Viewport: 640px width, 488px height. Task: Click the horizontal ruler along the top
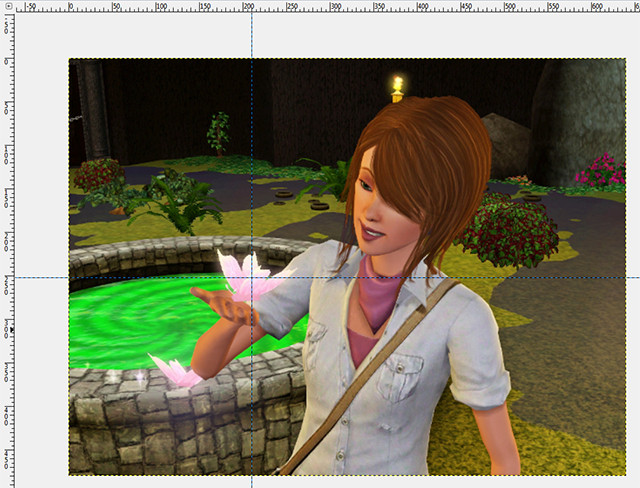pyautogui.click(x=327, y=7)
